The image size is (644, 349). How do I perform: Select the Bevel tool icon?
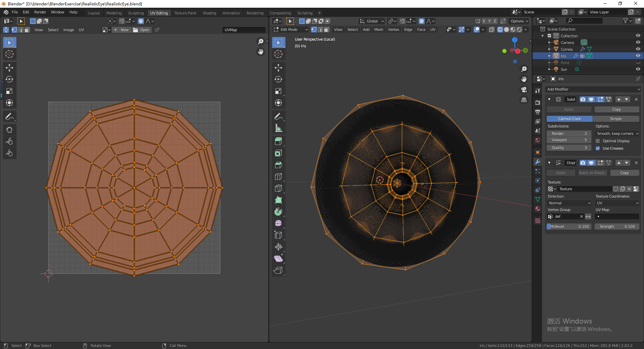click(x=278, y=165)
